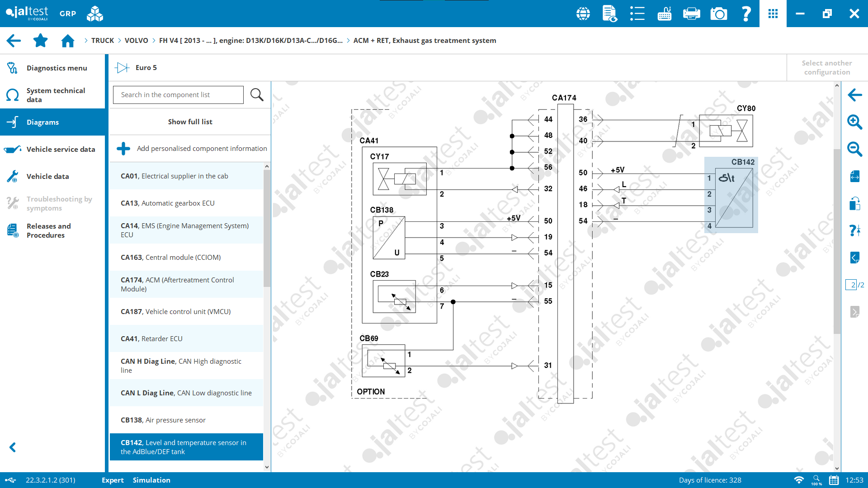Go to home with house icon
Screen dimensions: 868x488
[68, 41]
